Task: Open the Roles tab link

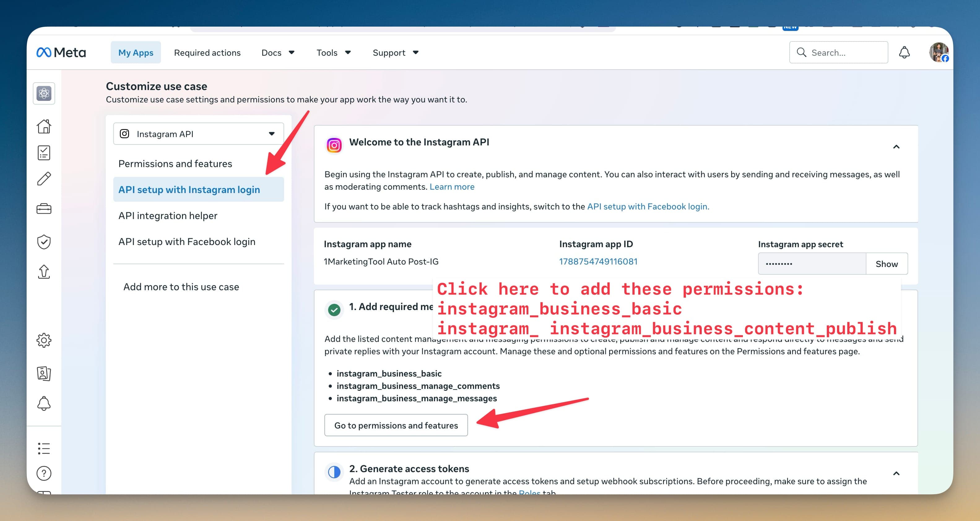Action: point(530,492)
